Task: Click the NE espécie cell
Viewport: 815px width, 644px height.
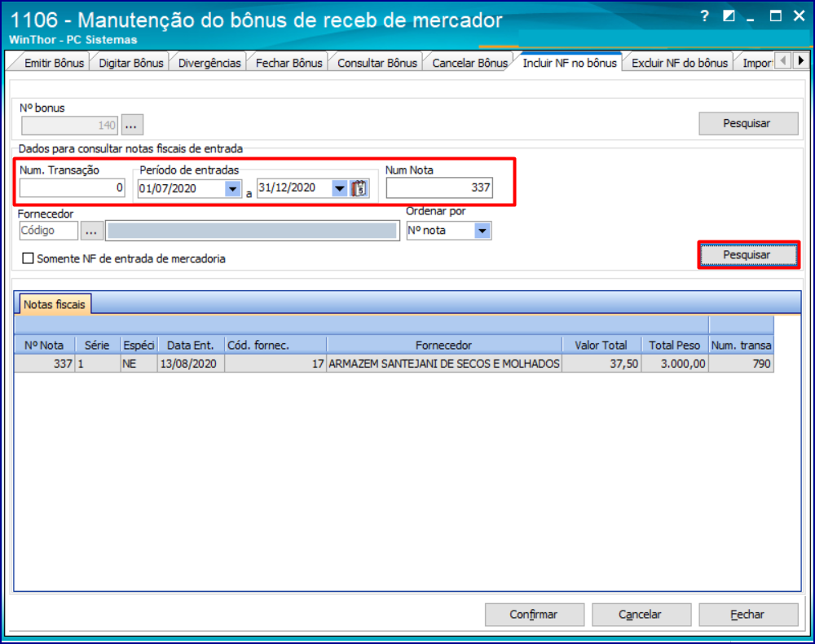Action: pyautogui.click(x=139, y=364)
